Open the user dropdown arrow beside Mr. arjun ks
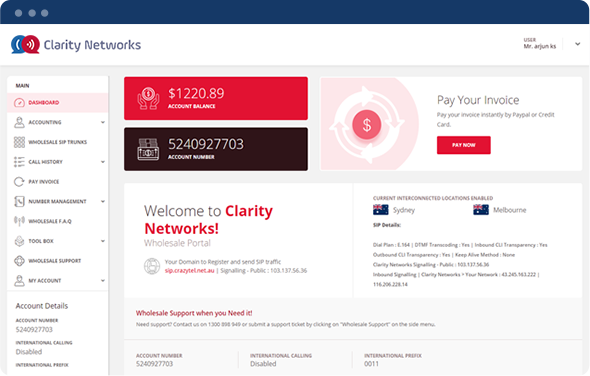Viewport: 590px width, 376px height. pos(577,44)
